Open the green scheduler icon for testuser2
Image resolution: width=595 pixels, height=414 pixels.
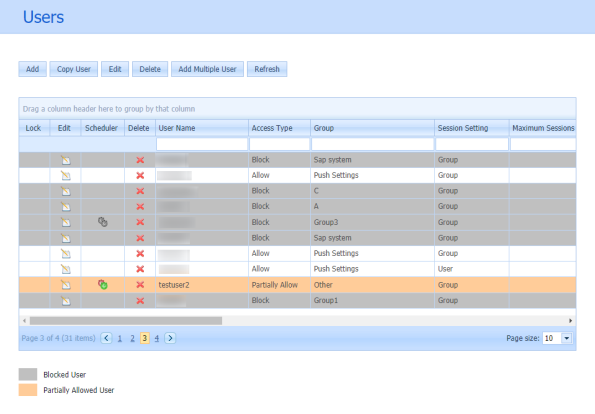pyautogui.click(x=103, y=285)
